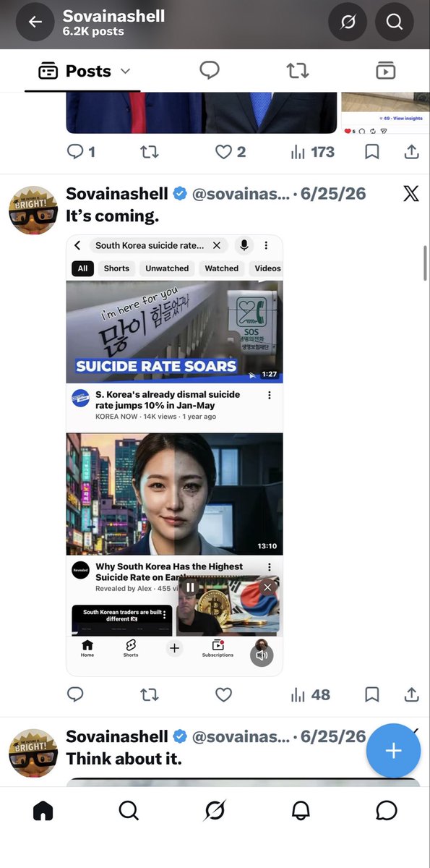Tap YouTube create plus button
The height and width of the screenshot is (868, 430).
point(174,648)
